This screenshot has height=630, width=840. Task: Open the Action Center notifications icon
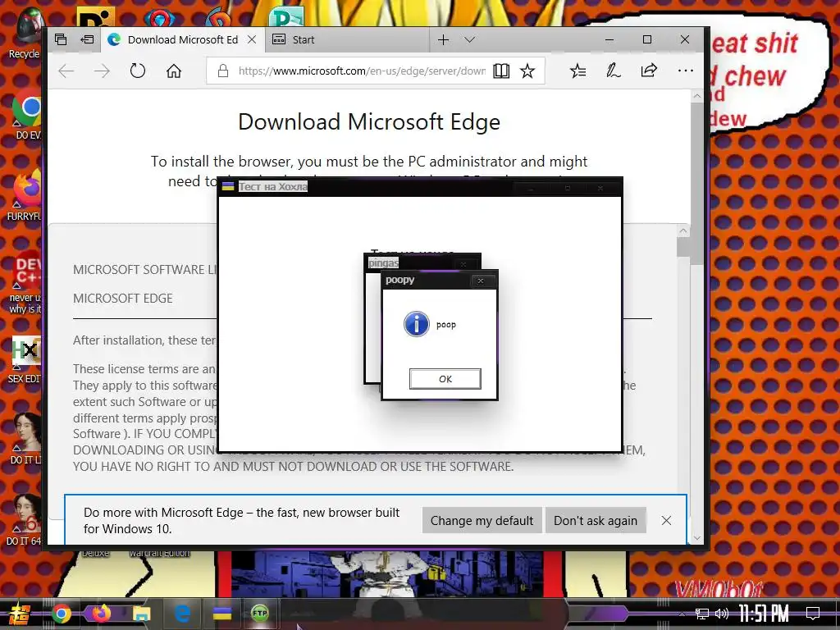coord(813,614)
